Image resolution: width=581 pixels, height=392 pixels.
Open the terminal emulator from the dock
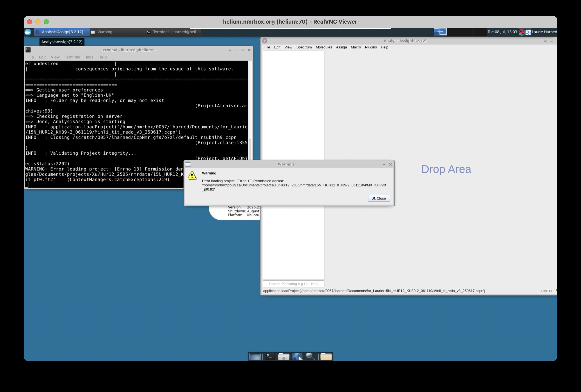click(x=269, y=357)
